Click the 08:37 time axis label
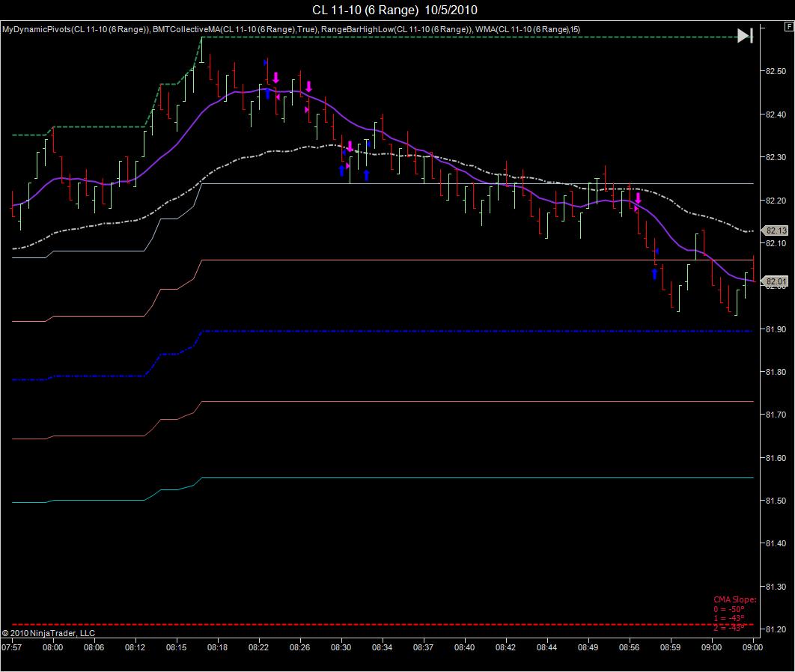Viewport: 795px width, 672px height. tap(423, 647)
